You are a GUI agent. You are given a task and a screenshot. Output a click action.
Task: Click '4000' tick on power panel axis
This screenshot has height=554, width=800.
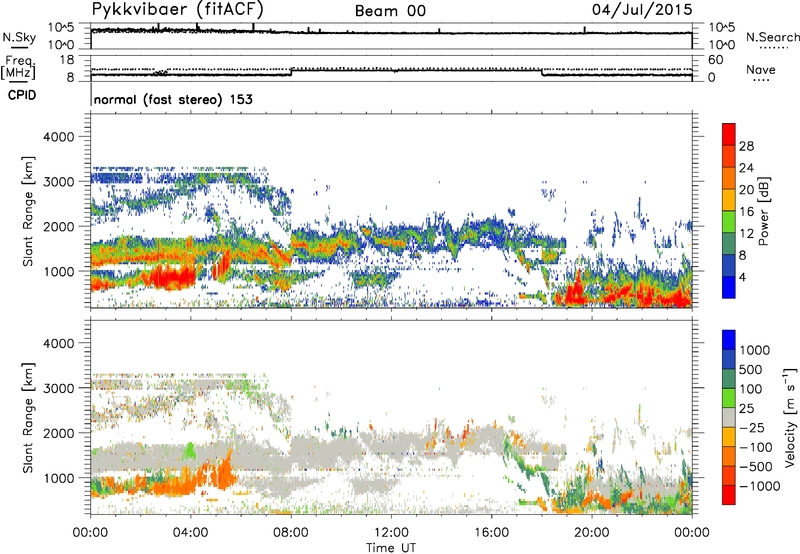point(58,137)
